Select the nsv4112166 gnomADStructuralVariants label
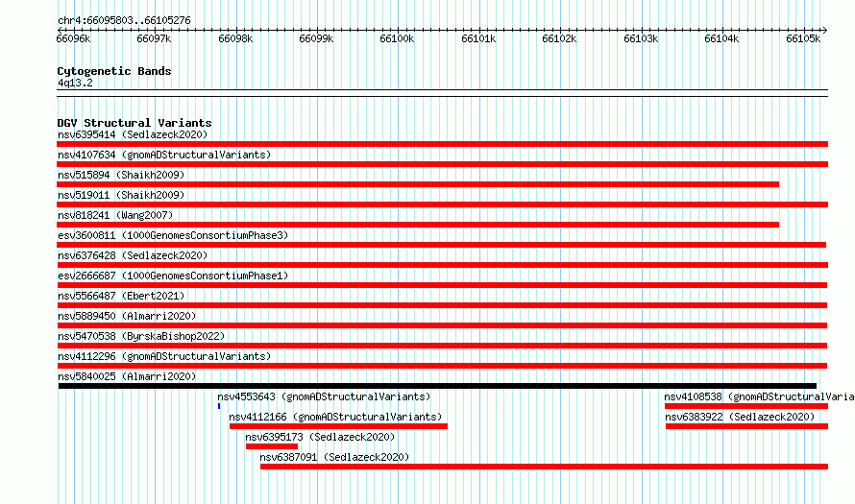The width and height of the screenshot is (855, 504). pyautogui.click(x=335, y=417)
